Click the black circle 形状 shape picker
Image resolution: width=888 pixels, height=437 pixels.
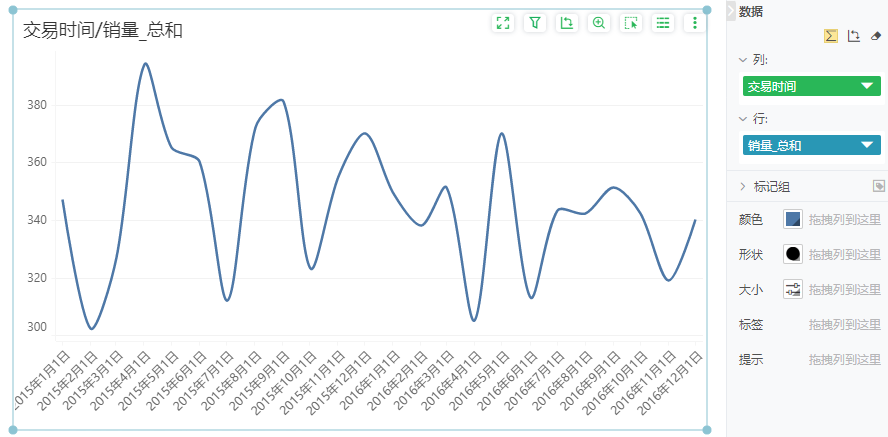793,254
